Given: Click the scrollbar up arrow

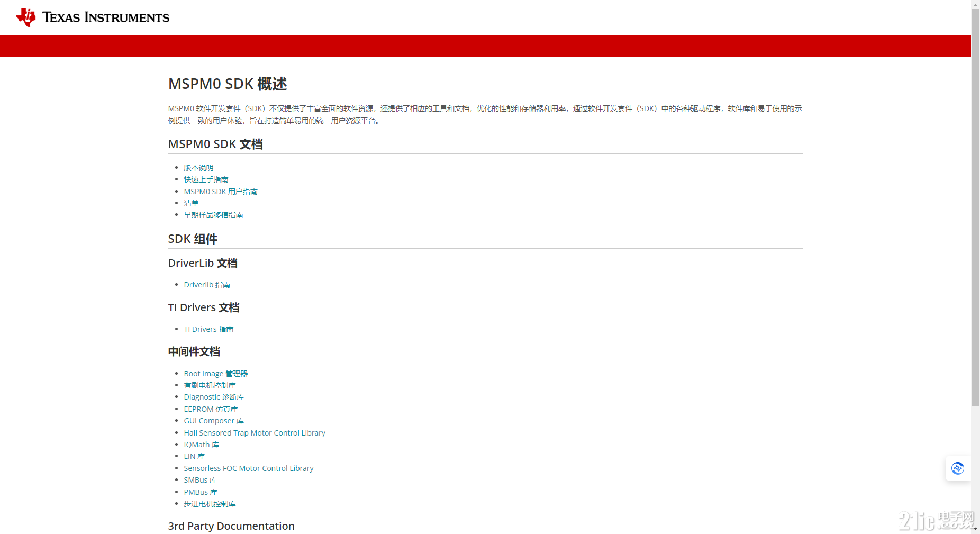Looking at the screenshot, I should point(975,4).
